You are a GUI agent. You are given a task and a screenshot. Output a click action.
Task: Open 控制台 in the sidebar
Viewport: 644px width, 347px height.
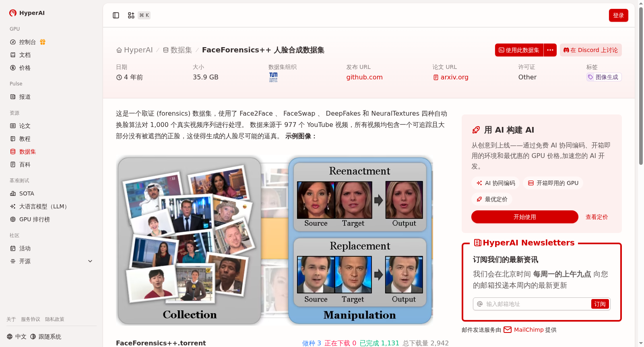(x=27, y=42)
